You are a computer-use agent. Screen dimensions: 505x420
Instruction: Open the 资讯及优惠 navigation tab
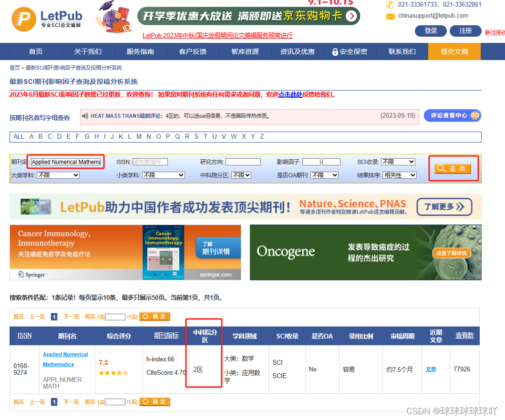pos(297,51)
